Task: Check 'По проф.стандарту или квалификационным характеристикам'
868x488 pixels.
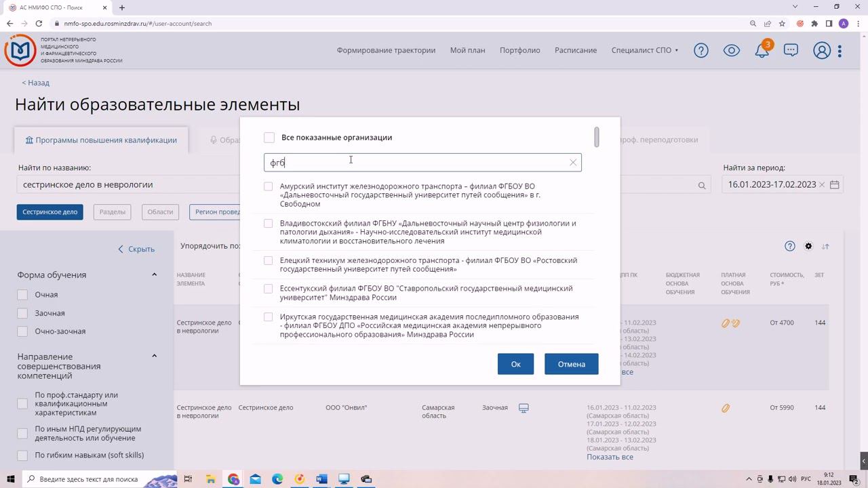Action: coord(22,403)
